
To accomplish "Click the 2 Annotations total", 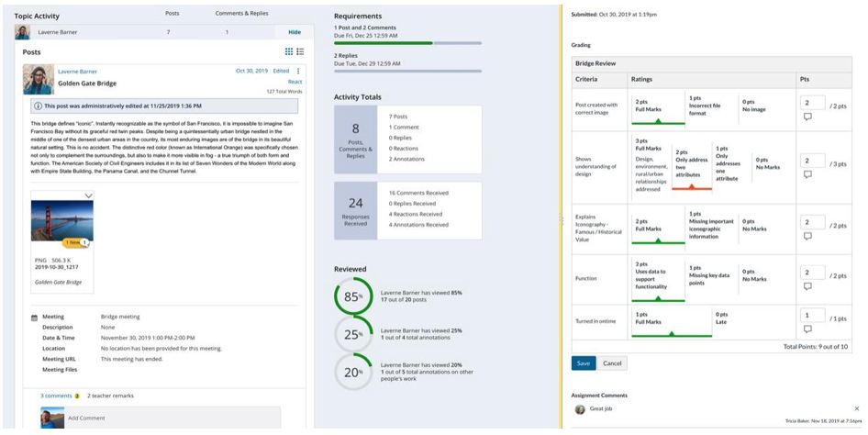I will 406,159.
